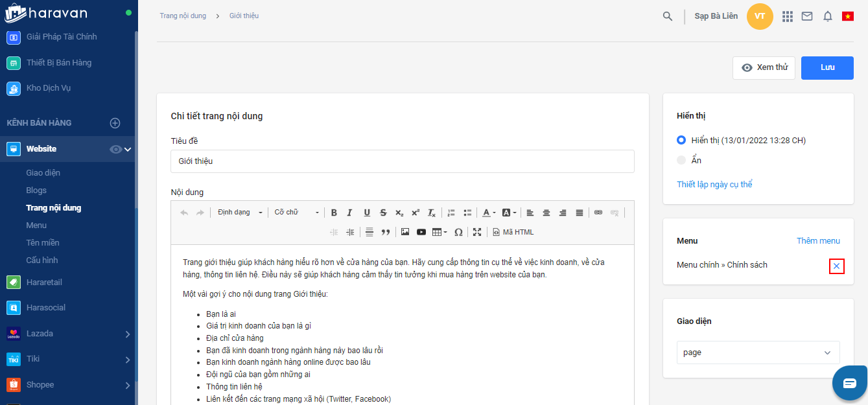868x405 pixels.
Task: Go to Trang nội dung breadcrumb
Action: [183, 16]
